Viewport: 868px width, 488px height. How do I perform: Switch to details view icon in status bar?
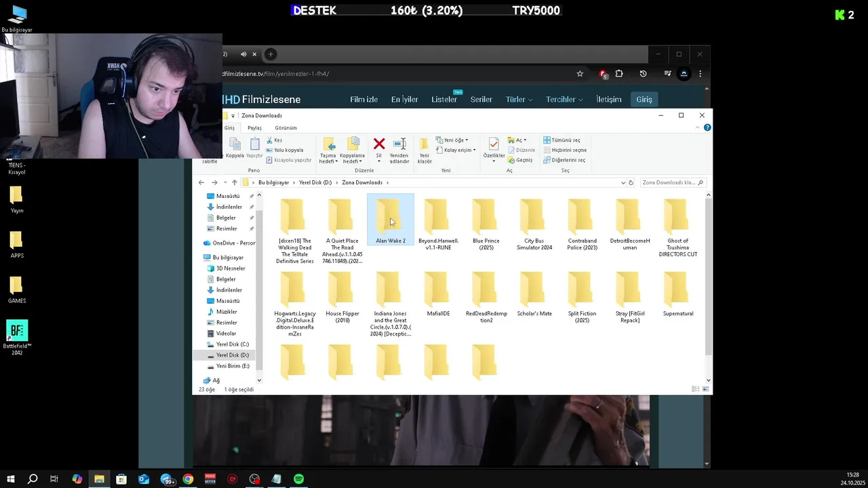coord(696,389)
